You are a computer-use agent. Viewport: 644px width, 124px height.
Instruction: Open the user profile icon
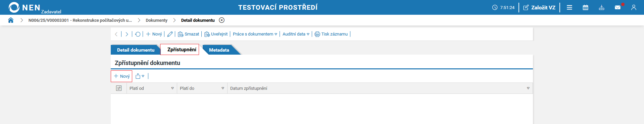point(634,7)
